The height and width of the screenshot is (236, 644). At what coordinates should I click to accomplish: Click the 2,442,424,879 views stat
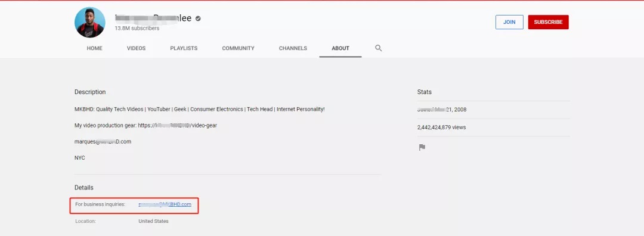(x=441, y=127)
